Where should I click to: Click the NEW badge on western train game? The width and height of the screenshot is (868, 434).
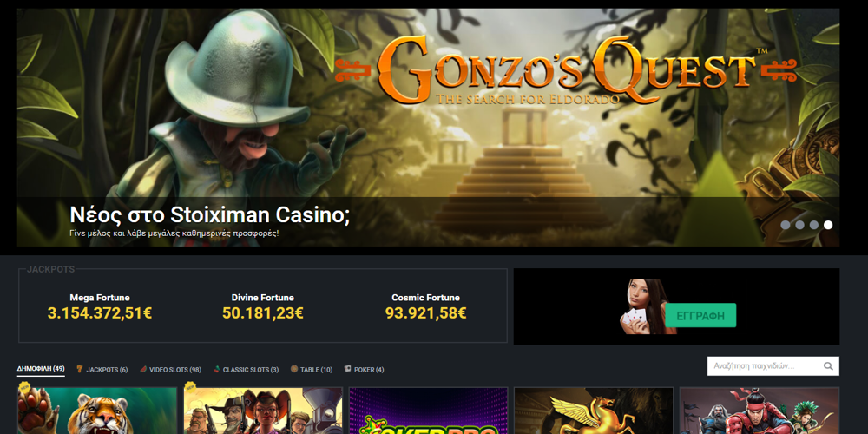pos(190,388)
